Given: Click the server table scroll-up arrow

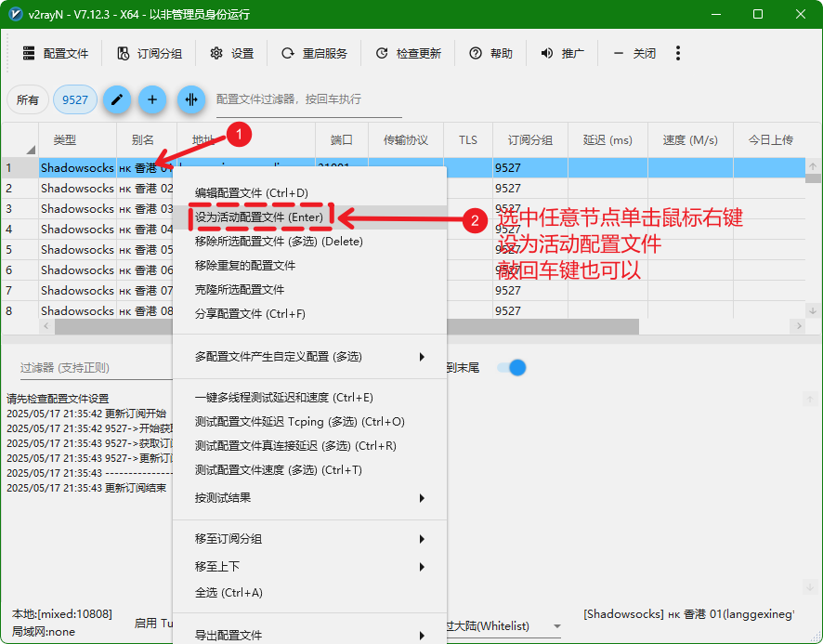Looking at the screenshot, I should pos(813,166).
